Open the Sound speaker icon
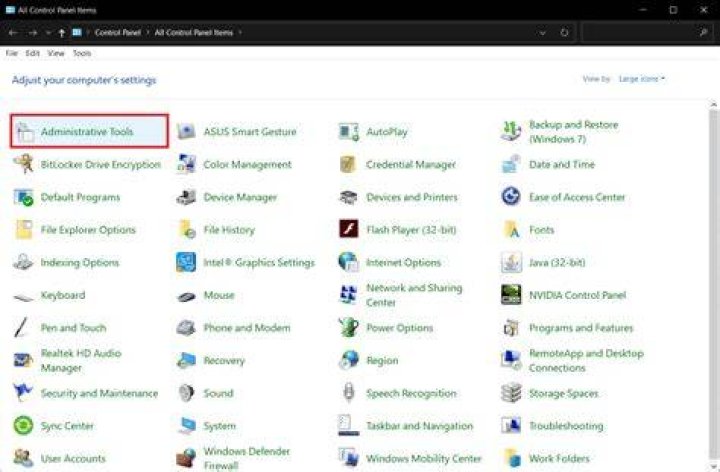 click(186, 393)
